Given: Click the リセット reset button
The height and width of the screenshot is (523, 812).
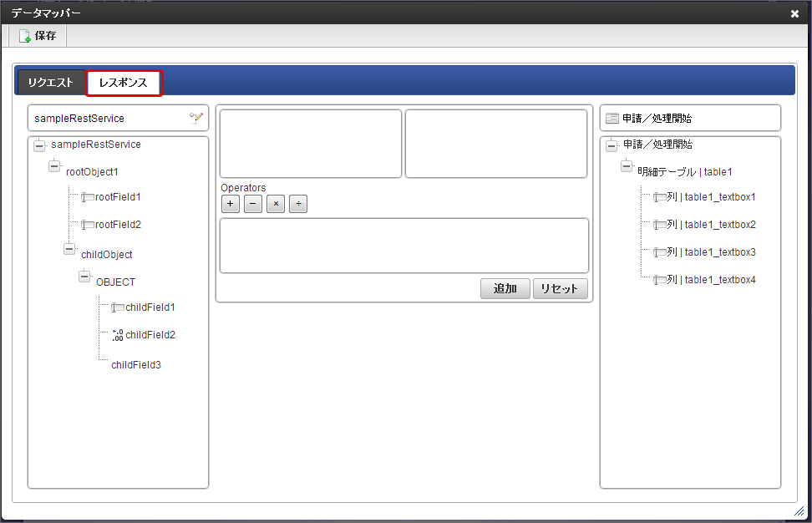Looking at the screenshot, I should point(560,288).
